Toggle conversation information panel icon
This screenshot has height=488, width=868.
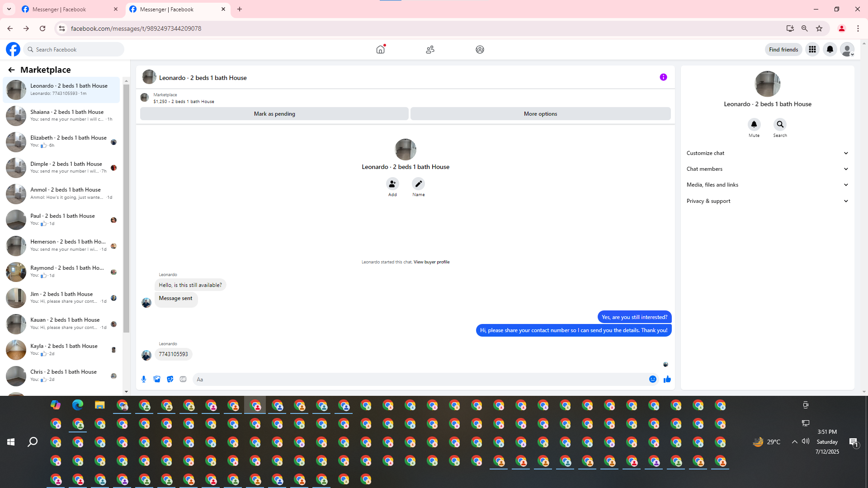coord(663,77)
